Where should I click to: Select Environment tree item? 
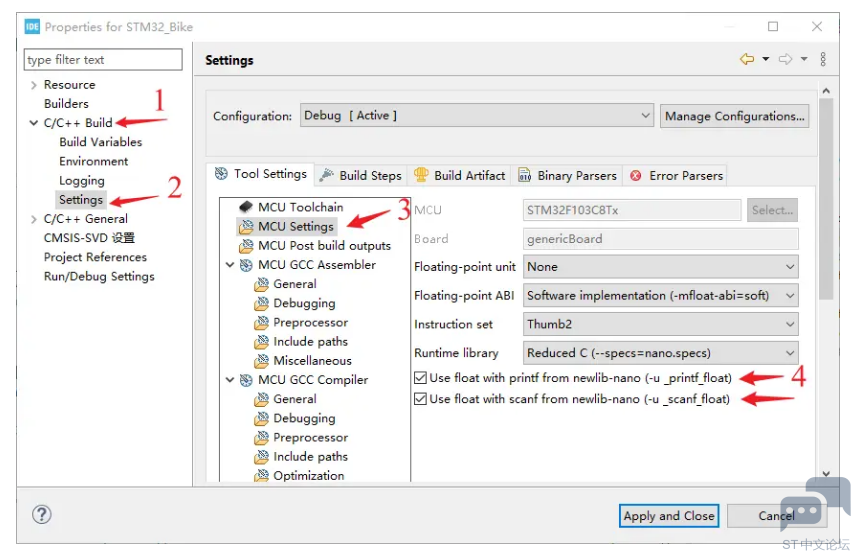tap(94, 161)
